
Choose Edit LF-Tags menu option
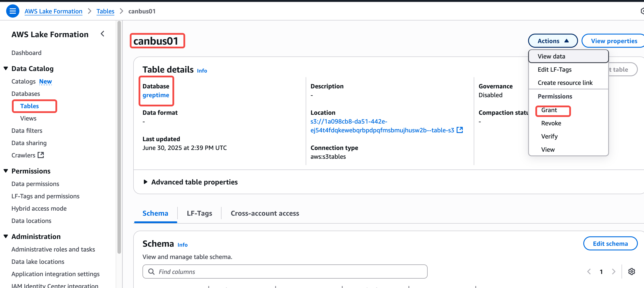pos(554,69)
